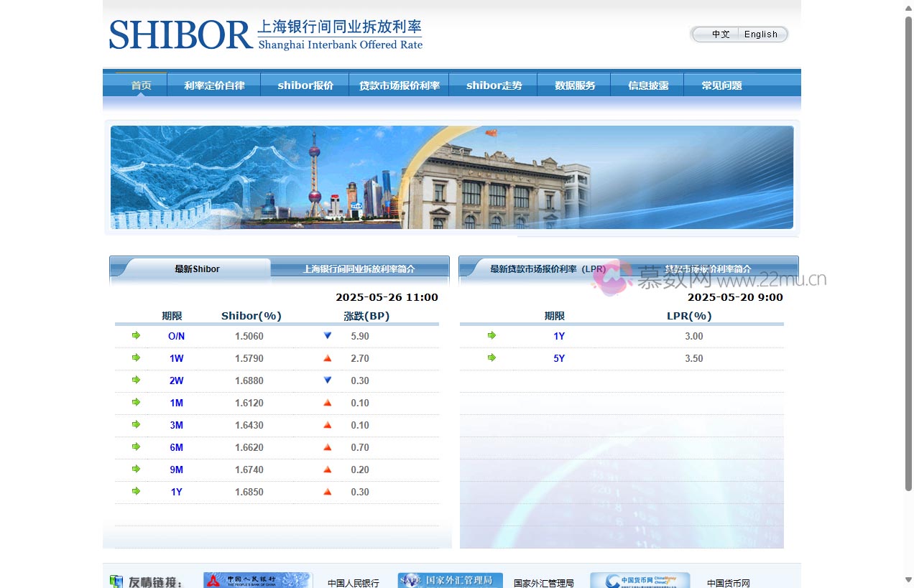The image size is (914, 588).
Task: Click the green arrow icon beside O/N
Action: (x=136, y=335)
